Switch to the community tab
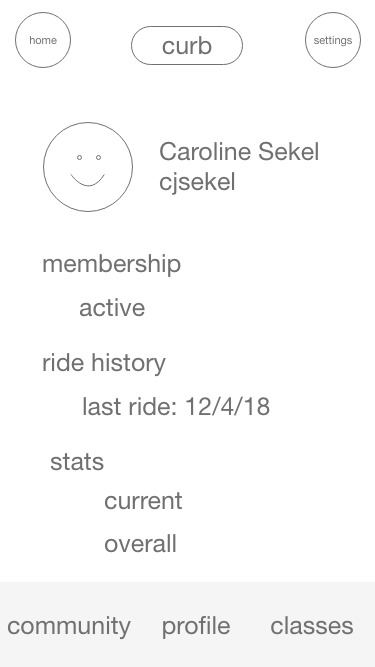 [x=69, y=626]
